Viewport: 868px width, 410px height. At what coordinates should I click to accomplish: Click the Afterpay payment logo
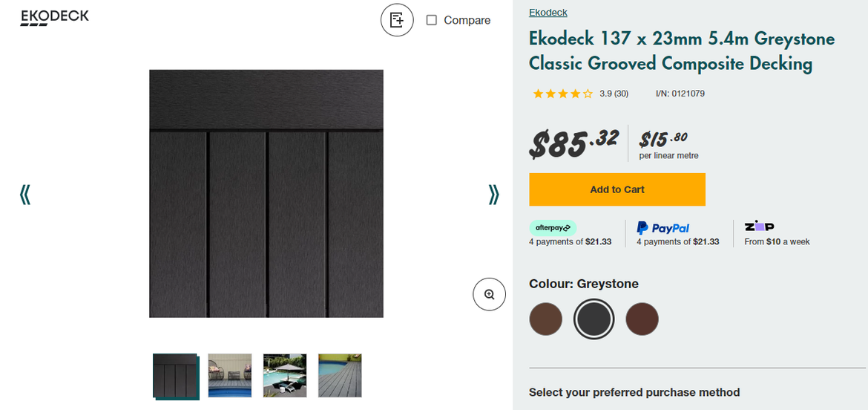pyautogui.click(x=552, y=228)
